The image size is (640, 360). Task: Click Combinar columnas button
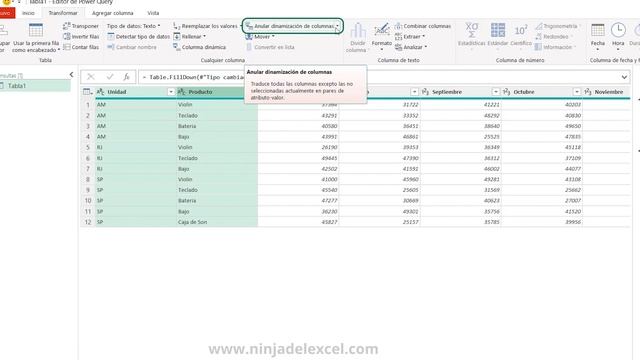click(x=423, y=26)
